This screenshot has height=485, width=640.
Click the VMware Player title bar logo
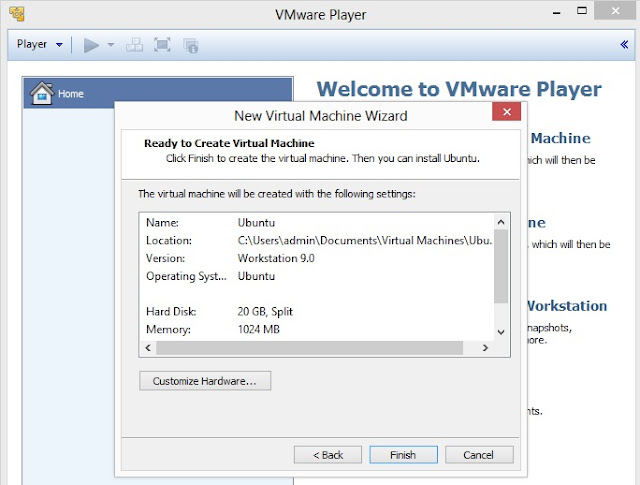click(x=17, y=14)
